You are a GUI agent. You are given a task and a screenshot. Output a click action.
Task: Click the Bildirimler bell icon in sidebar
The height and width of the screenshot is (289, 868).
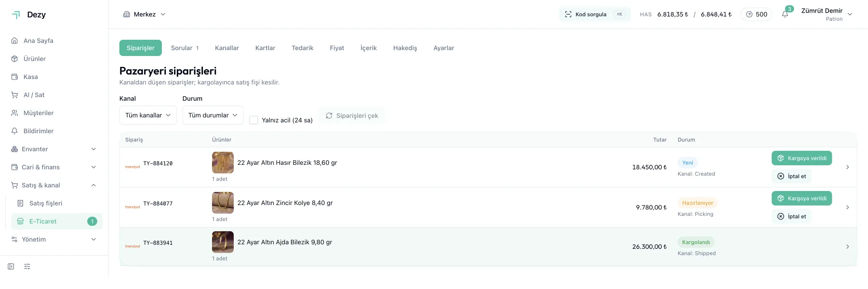14,131
